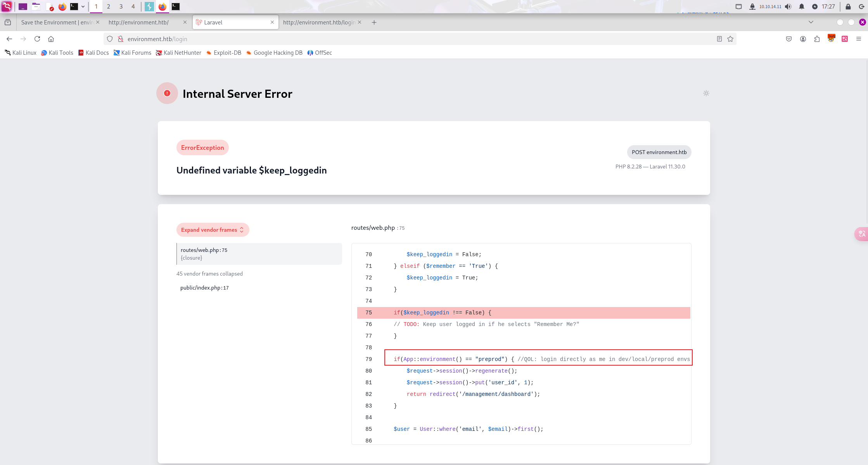Image resolution: width=868 pixels, height=465 pixels.
Task: Go forward one page
Action: [23, 39]
